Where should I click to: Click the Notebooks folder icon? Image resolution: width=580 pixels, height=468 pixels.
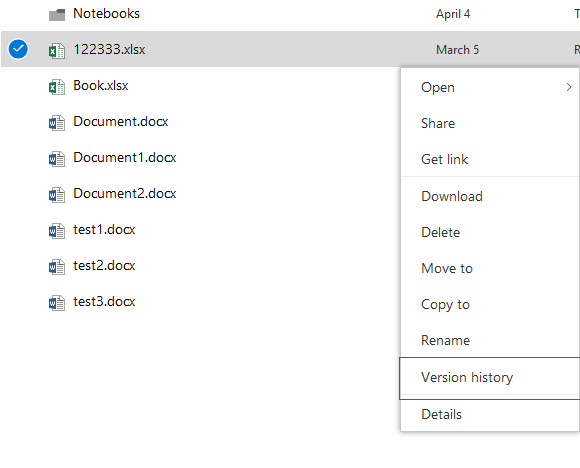[x=57, y=15]
